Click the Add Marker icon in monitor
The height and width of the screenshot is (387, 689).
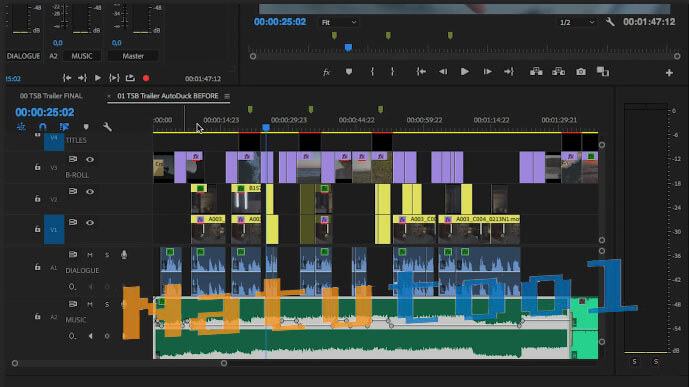[x=348, y=72]
